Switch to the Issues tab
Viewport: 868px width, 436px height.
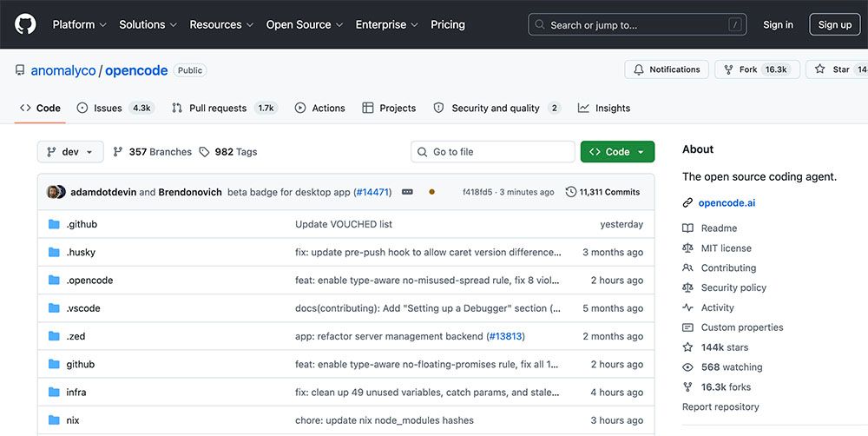[x=115, y=108]
